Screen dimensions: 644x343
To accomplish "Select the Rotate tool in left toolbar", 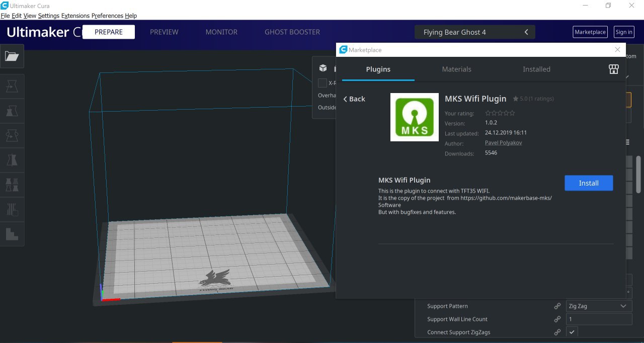I will pyautogui.click(x=12, y=135).
